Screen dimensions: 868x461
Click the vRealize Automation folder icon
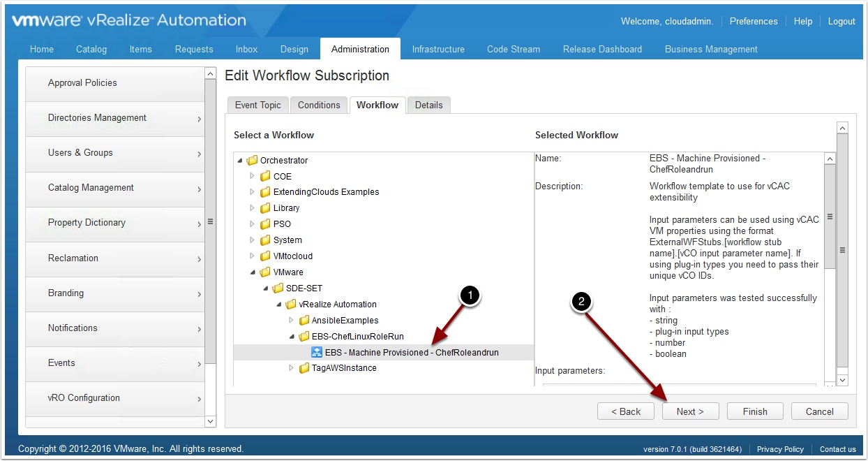(291, 305)
